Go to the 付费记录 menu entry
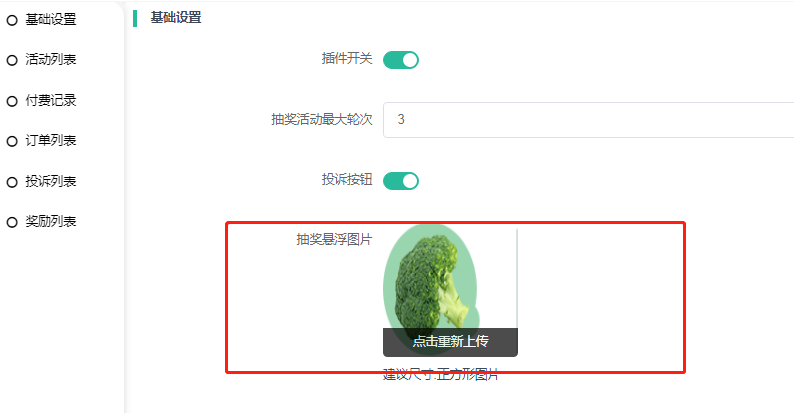 click(x=51, y=100)
